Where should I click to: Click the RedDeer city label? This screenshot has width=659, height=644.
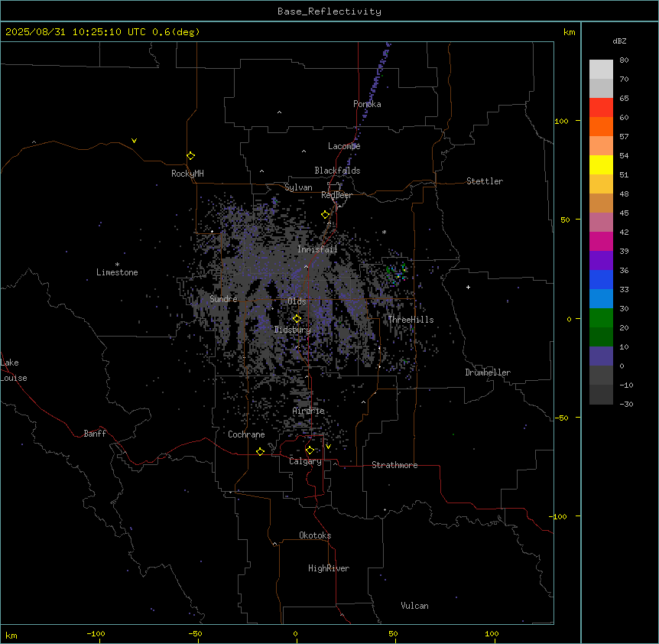336,195
